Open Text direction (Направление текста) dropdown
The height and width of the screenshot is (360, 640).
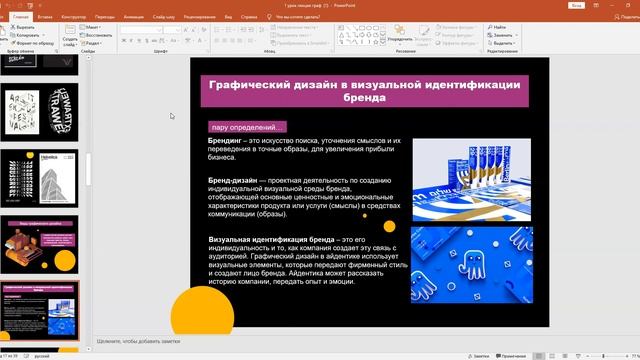point(294,27)
